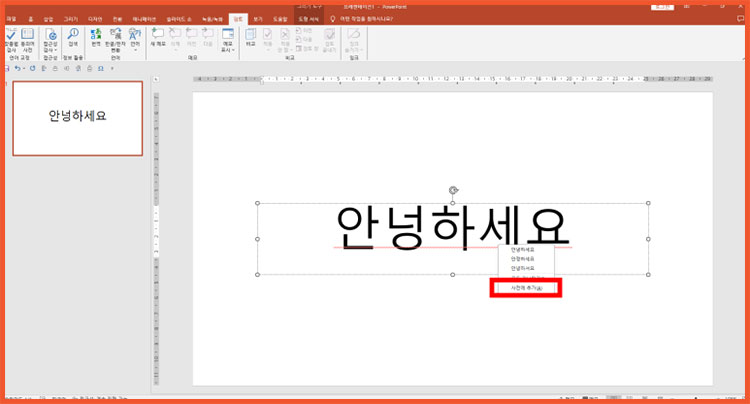750x404 pixels.
Task: Click End Review (검토 끝내기)
Action: click(x=329, y=40)
